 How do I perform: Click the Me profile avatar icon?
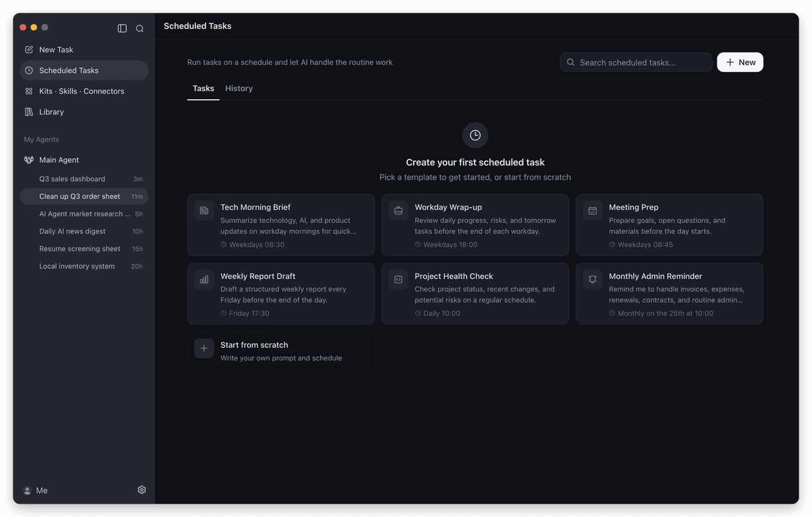click(27, 490)
